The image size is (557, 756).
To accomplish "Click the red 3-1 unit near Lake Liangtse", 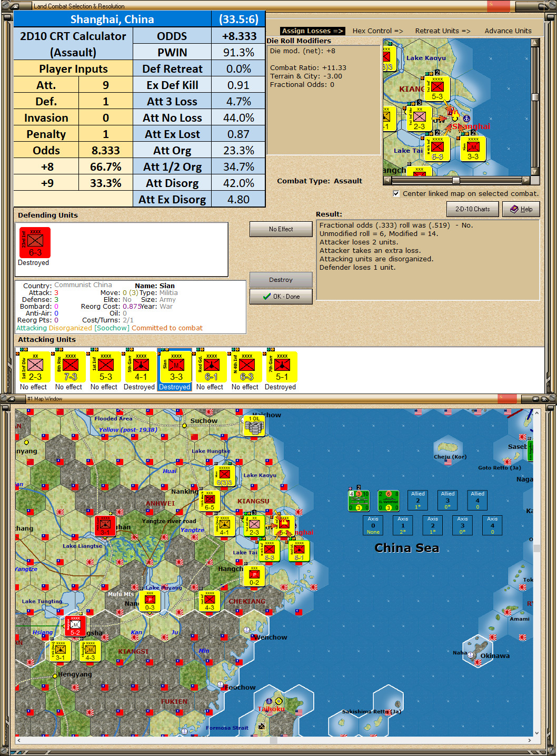I will [105, 526].
